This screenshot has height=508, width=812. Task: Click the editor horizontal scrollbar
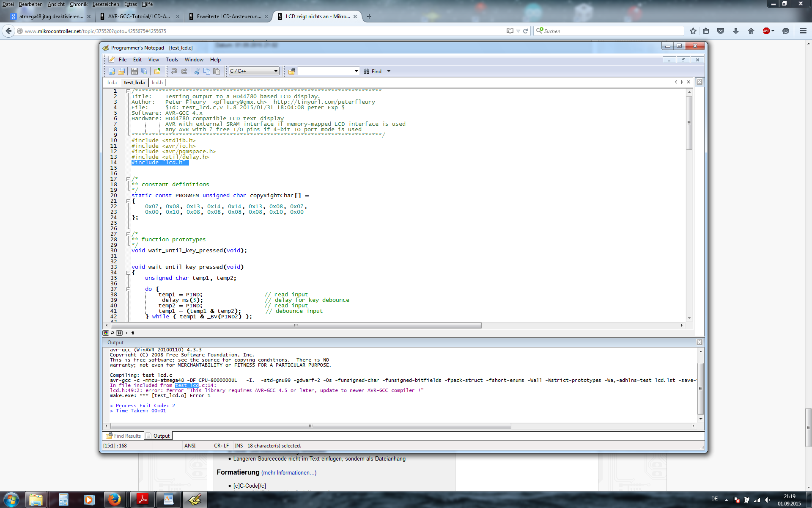[x=296, y=325]
